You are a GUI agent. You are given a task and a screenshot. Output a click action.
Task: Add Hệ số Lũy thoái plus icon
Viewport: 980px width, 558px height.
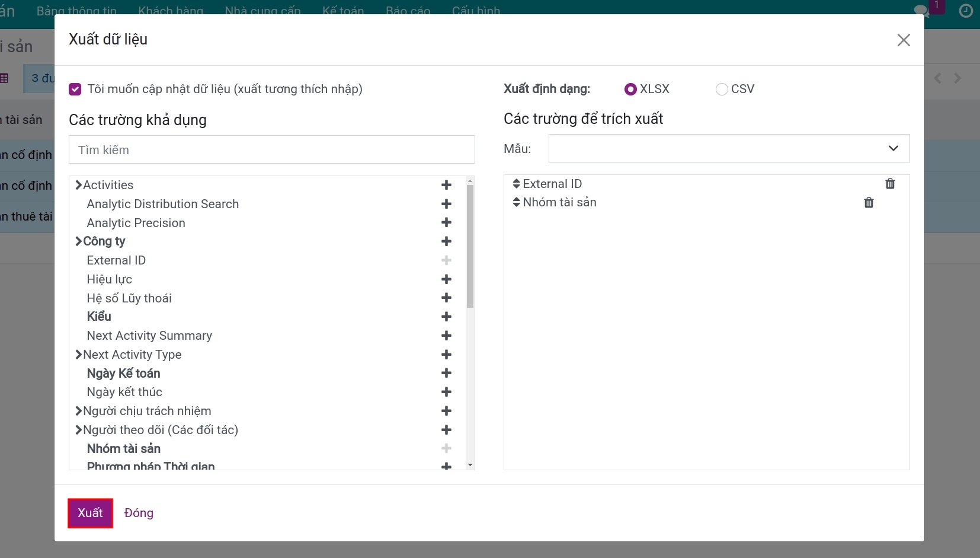pyautogui.click(x=447, y=298)
